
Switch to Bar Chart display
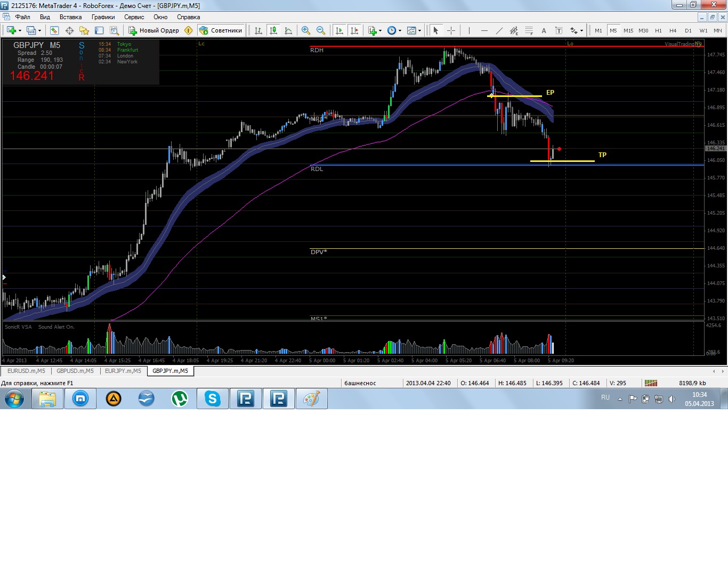pos(258,30)
